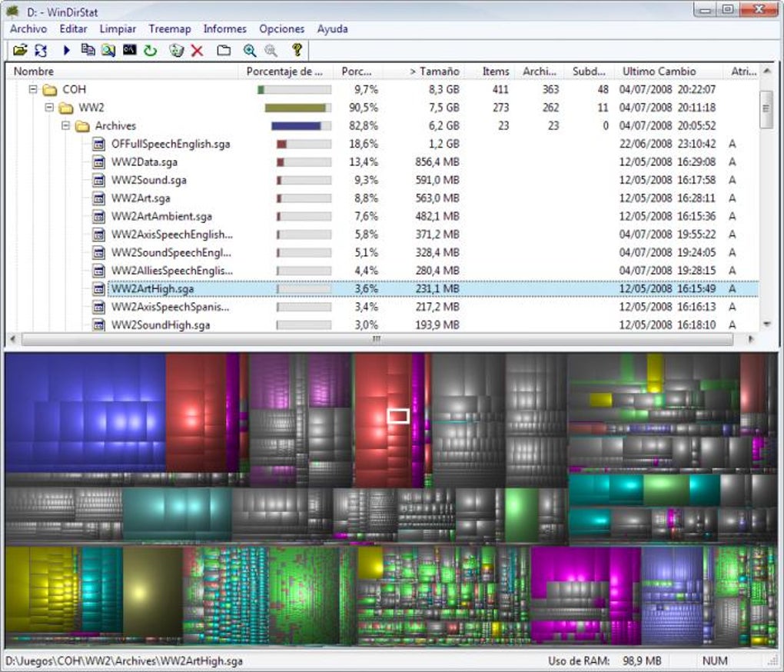
Task: Sort by Ultimo Cambio column header
Action: pyautogui.click(x=668, y=71)
